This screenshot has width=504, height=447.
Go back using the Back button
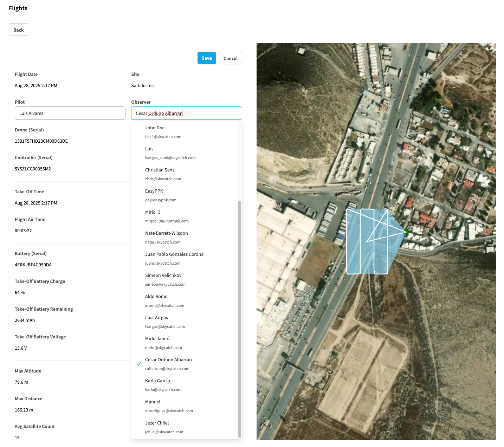pos(18,30)
